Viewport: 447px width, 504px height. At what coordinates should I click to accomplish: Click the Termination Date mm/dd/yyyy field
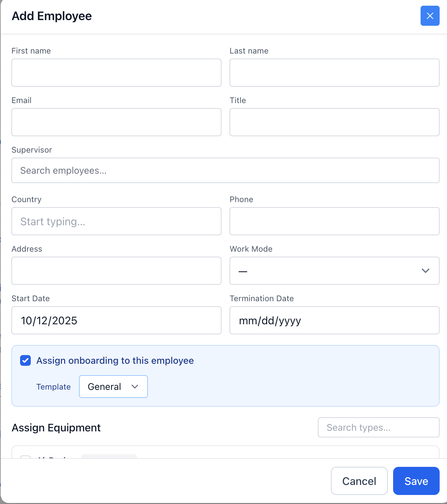[x=334, y=320]
